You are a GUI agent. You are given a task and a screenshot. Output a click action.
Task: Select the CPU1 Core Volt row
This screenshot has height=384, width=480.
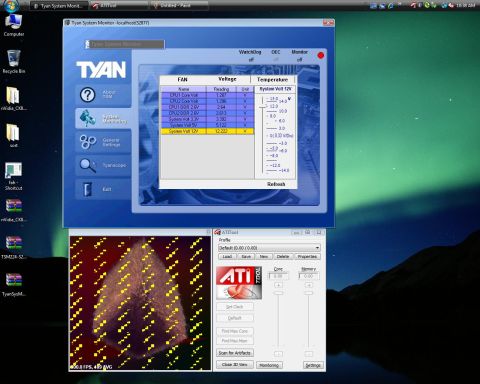207,95
